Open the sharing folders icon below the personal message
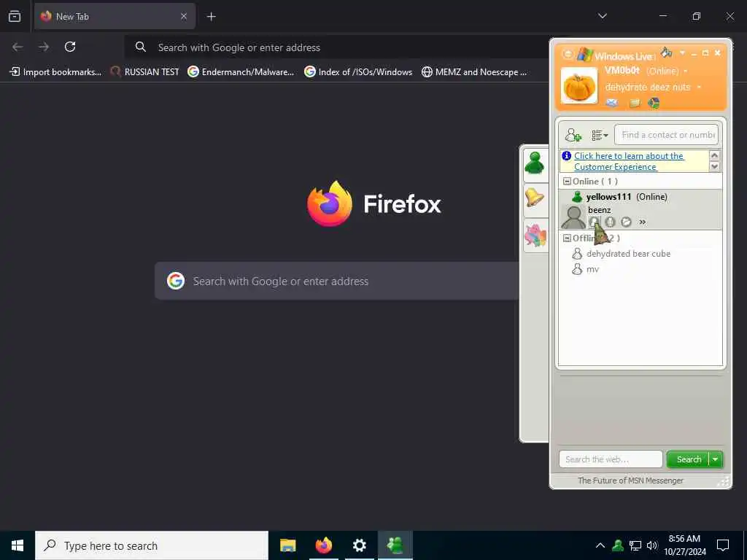The image size is (747, 560). pos(634,103)
